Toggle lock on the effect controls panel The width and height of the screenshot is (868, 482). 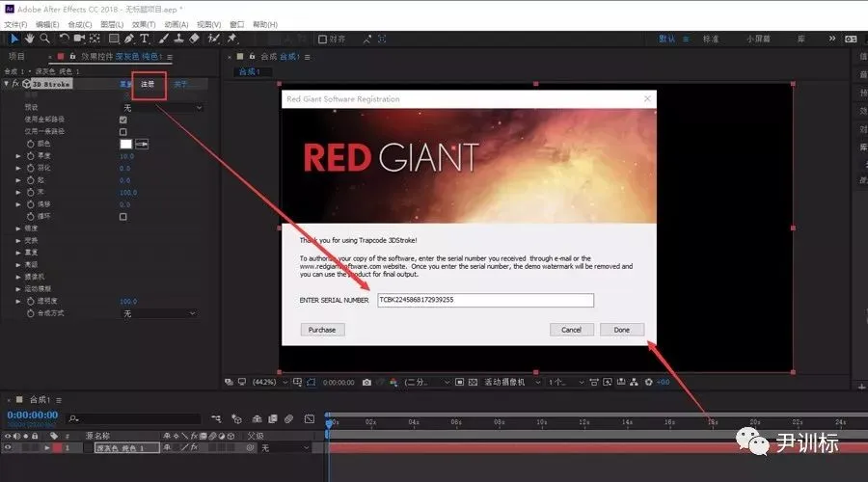[x=72, y=57]
